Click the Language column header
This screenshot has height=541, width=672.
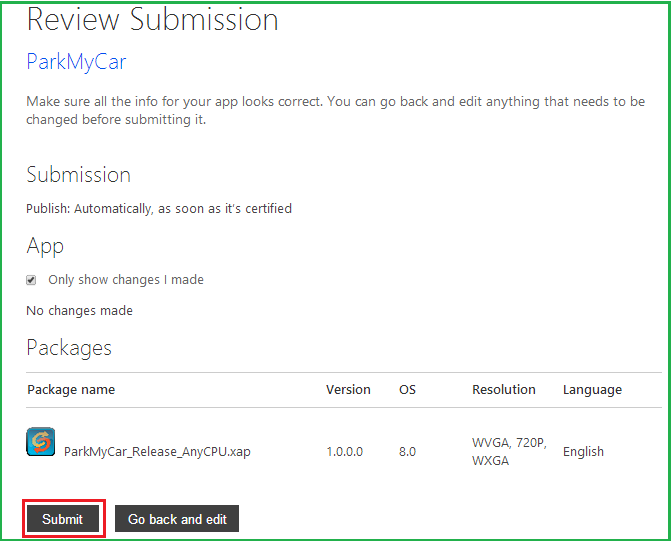pos(592,390)
